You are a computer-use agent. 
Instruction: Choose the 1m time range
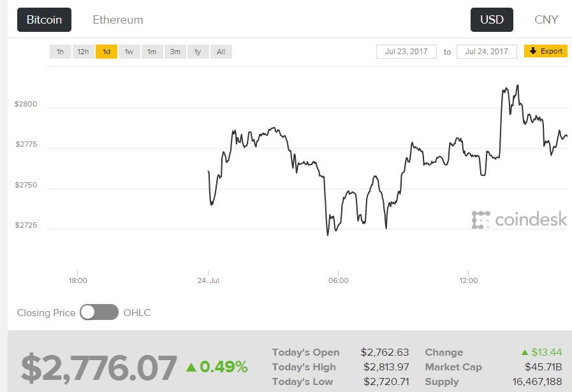point(152,52)
